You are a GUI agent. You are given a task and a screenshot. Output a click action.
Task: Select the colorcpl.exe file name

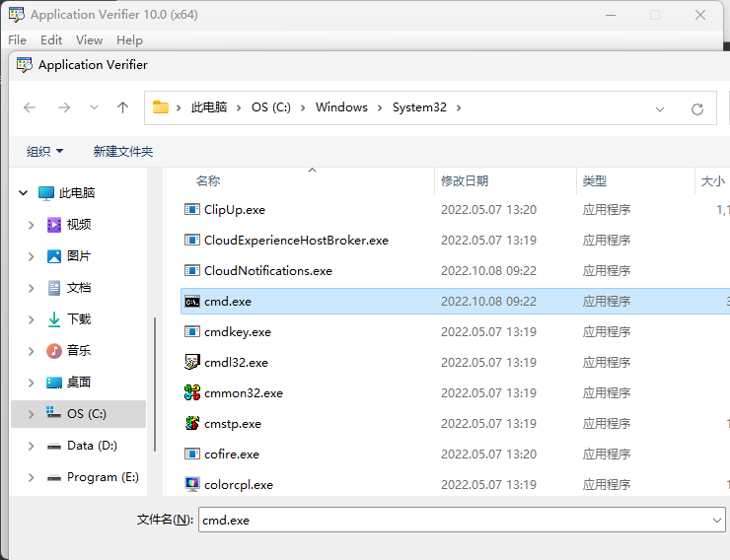click(239, 485)
